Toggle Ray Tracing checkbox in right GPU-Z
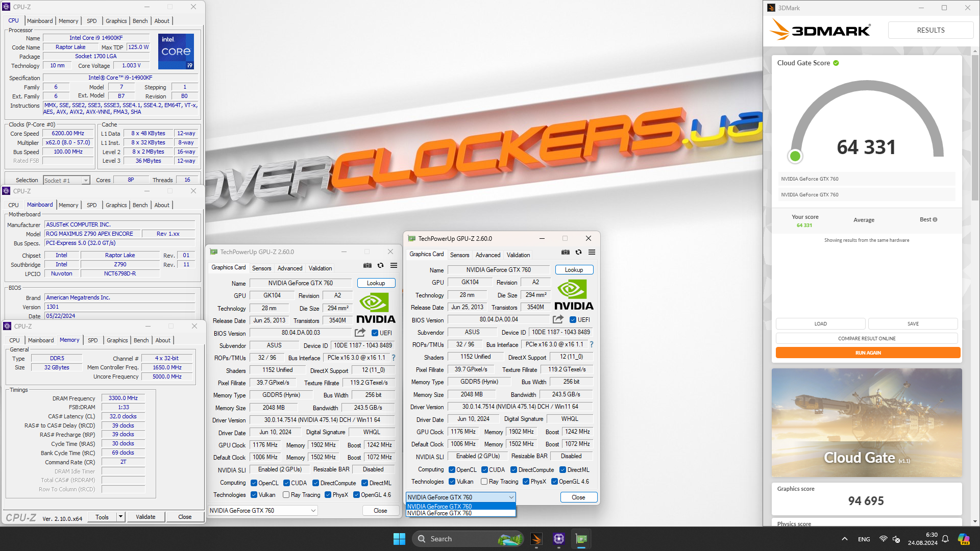 (484, 482)
